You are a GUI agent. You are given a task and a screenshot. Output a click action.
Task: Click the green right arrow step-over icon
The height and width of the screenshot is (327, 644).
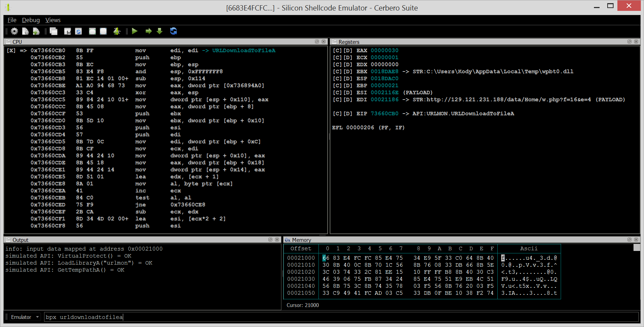[x=149, y=31]
